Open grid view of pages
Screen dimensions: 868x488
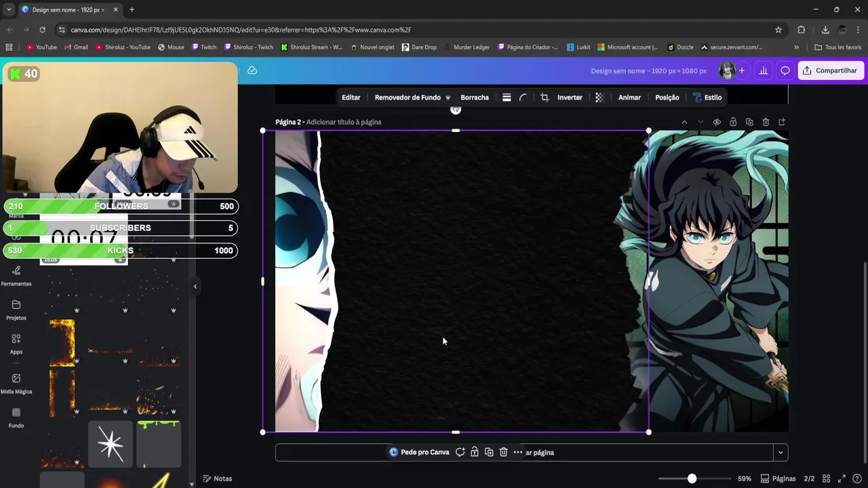point(826,479)
